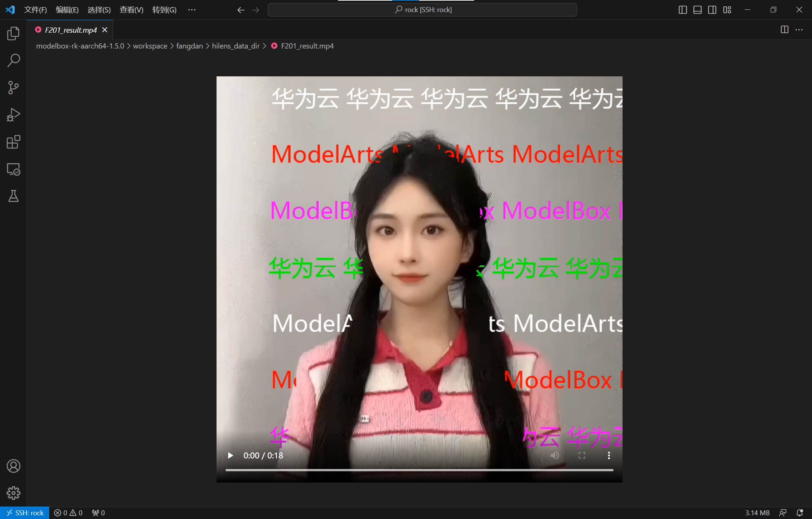Toggle the bottom panel layout

[x=697, y=10]
